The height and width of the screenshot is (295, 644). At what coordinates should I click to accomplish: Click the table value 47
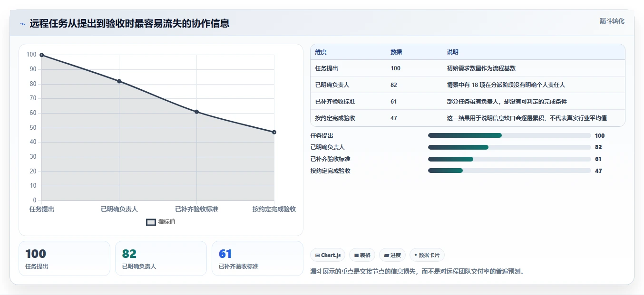coord(394,118)
